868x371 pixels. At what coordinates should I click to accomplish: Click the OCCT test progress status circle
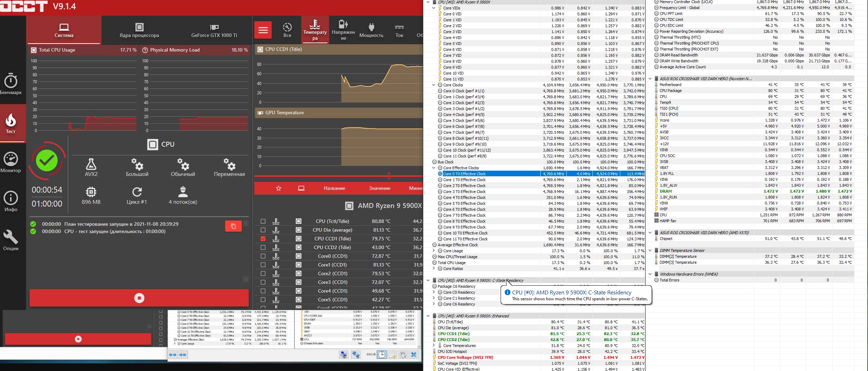pyautogui.click(x=47, y=161)
